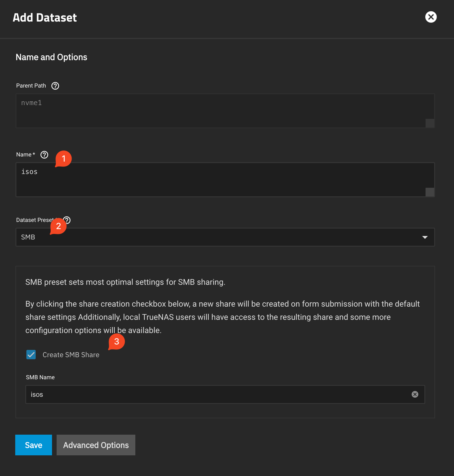
Task: Focus the SMB Name input field
Action: coord(225,394)
